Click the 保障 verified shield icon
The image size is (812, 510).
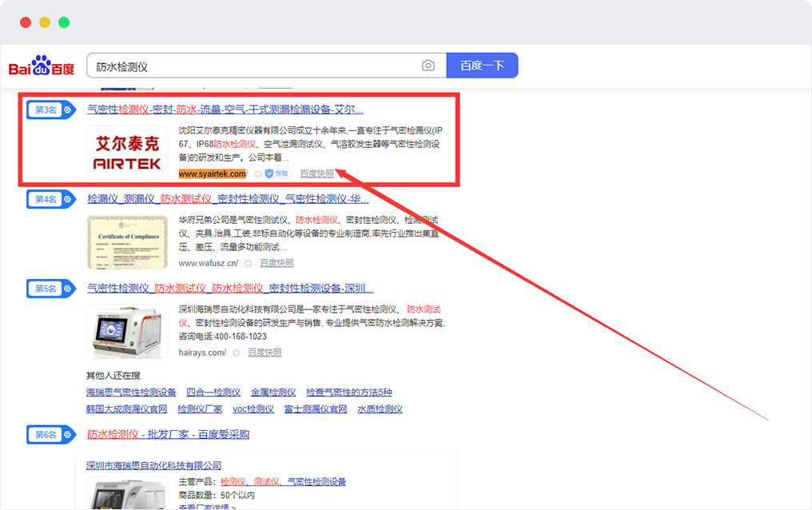tap(278, 174)
